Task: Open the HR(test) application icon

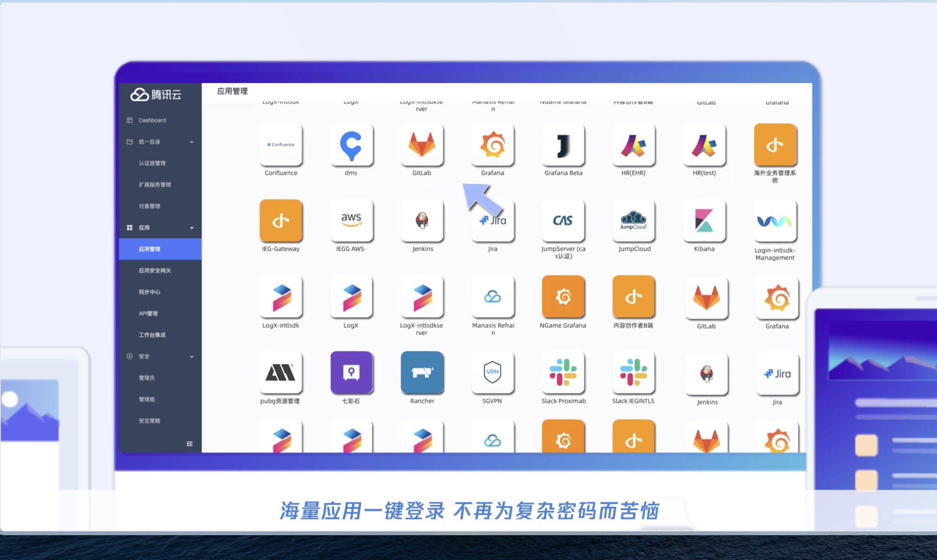Action: pos(704,145)
